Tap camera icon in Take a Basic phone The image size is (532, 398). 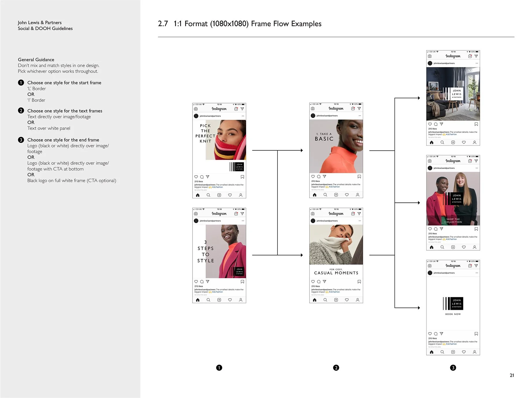click(313, 109)
